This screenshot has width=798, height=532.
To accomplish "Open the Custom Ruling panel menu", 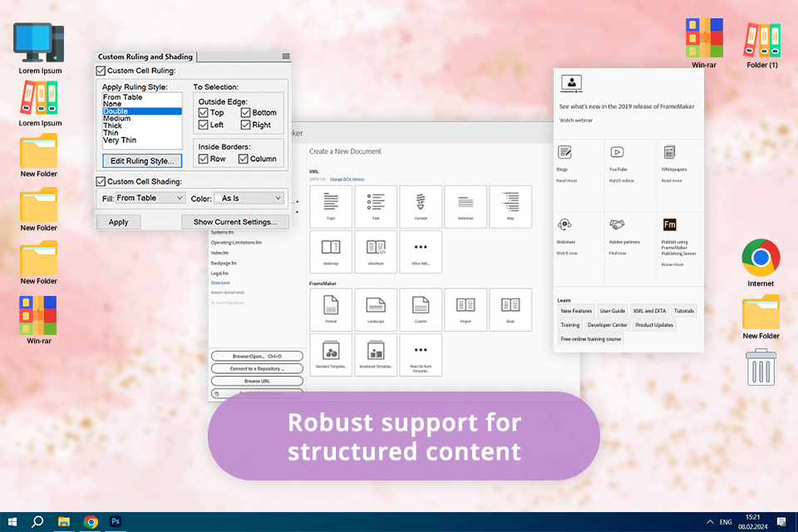I will (x=285, y=57).
